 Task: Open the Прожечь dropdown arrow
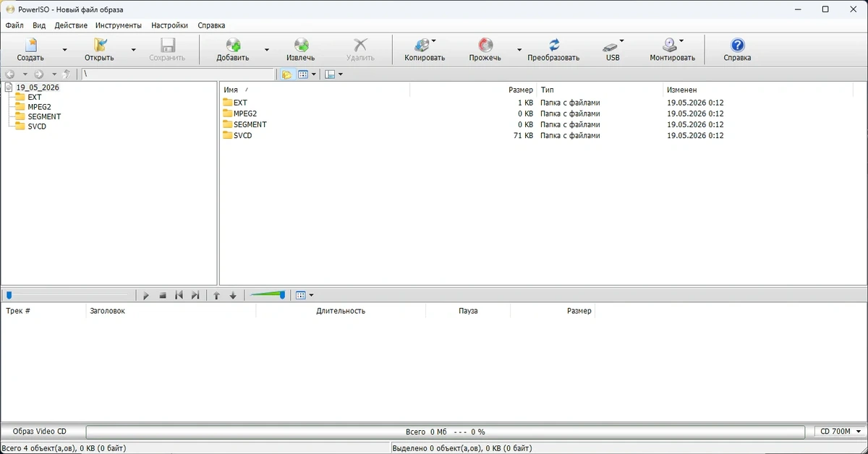tap(519, 50)
